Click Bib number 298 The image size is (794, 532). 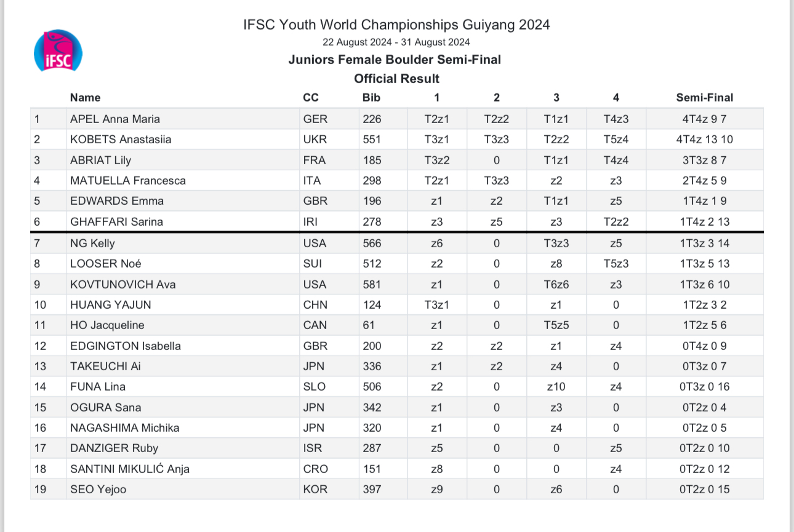pyautogui.click(x=372, y=181)
